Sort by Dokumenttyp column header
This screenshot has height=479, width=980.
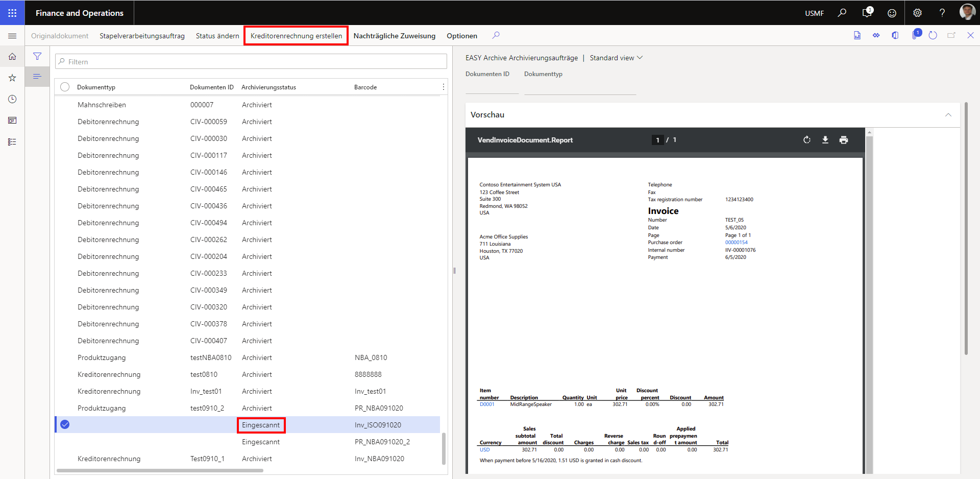(x=96, y=87)
